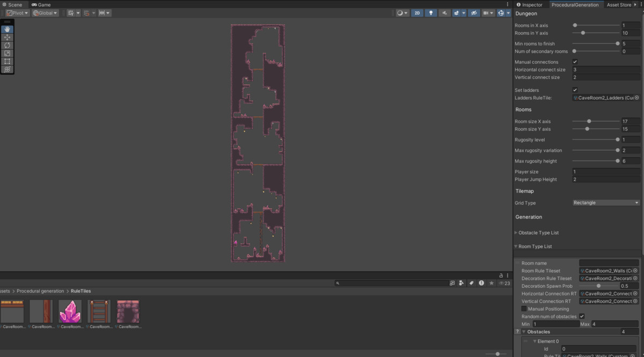Click the snap increment icon
This screenshot has height=357, width=644.
[86, 13]
